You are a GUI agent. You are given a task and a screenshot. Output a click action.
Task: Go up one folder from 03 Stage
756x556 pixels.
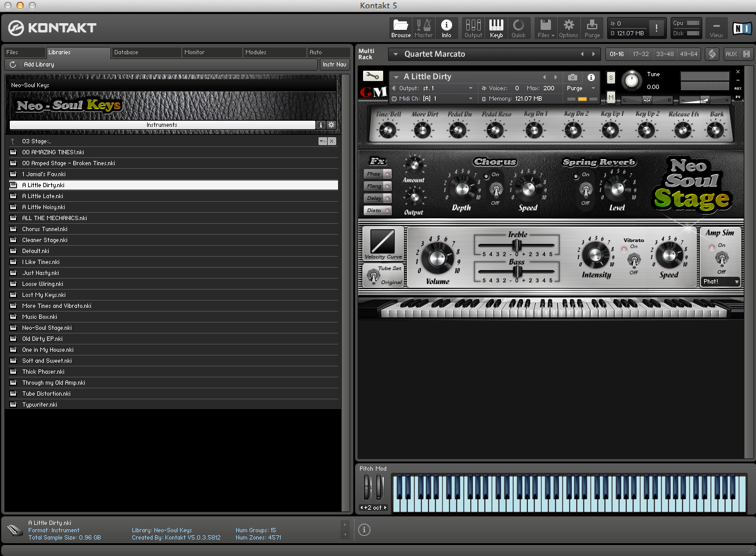pyautogui.click(x=13, y=141)
